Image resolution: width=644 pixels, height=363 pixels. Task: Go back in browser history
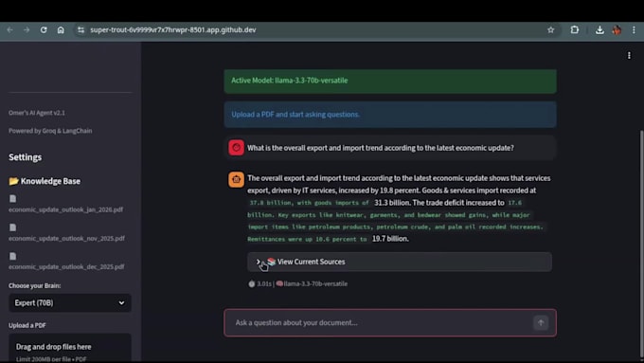[9, 30]
